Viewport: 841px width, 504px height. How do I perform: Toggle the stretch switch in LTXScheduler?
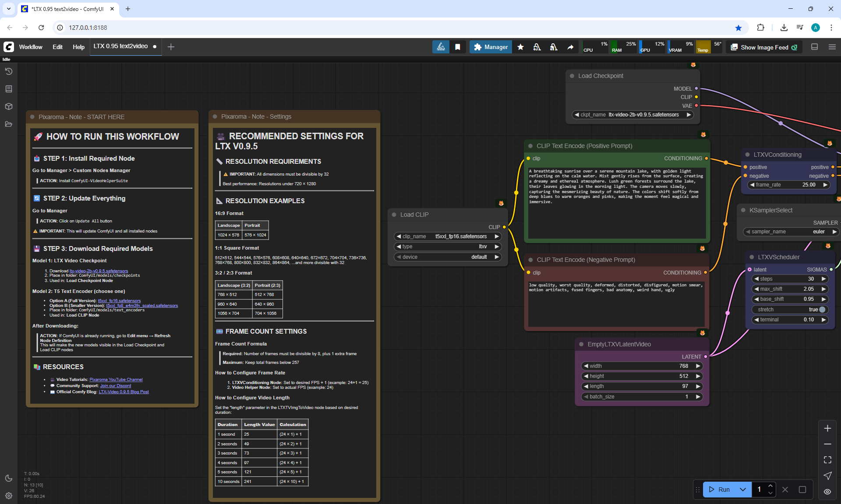click(x=822, y=310)
